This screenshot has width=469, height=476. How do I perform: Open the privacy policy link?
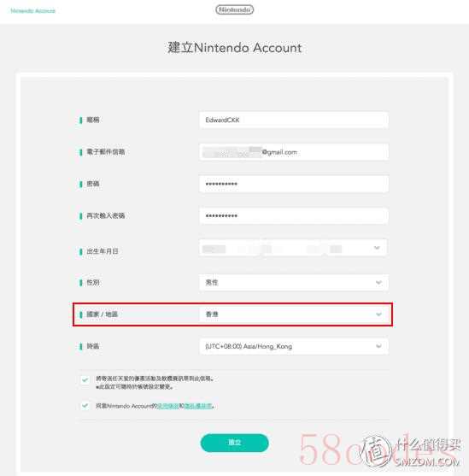[x=198, y=406]
